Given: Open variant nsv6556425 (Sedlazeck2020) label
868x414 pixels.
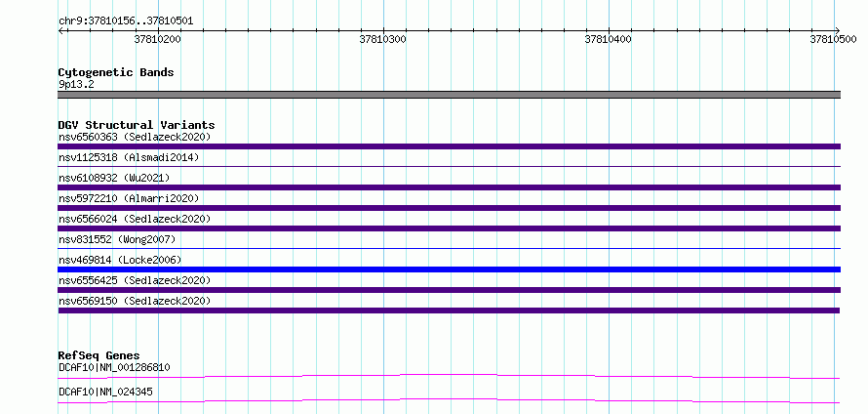Looking at the screenshot, I should click(x=135, y=280).
